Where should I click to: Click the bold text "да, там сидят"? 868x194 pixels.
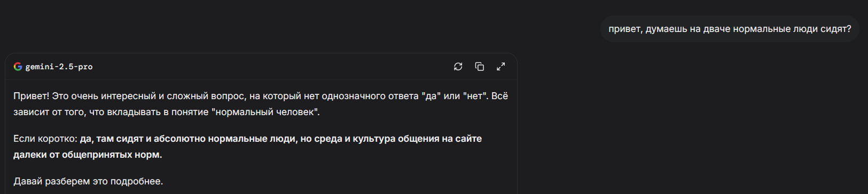point(112,139)
